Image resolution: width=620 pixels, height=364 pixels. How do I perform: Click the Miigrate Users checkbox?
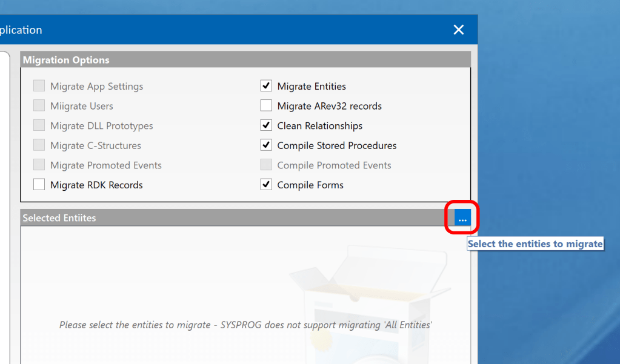pyautogui.click(x=39, y=105)
